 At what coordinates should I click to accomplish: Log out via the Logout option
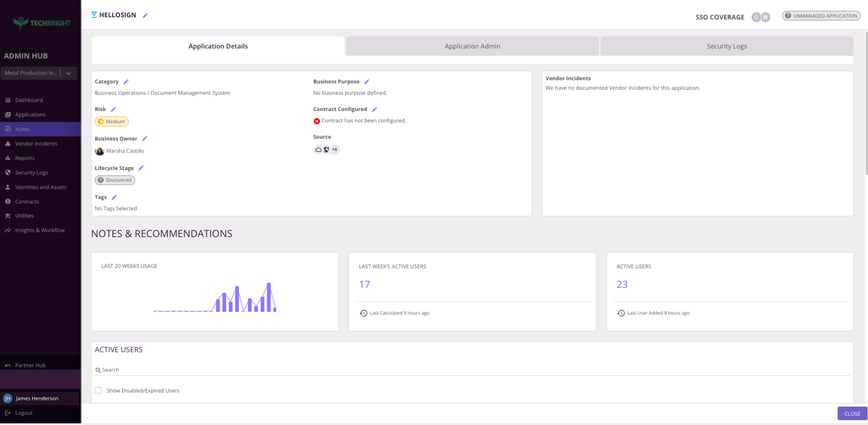coord(23,413)
